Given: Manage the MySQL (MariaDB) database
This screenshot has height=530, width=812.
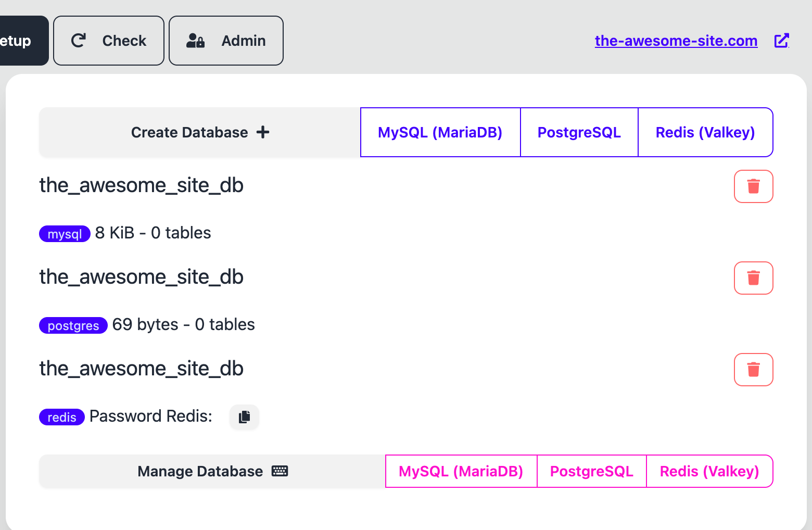Looking at the screenshot, I should 461,471.
